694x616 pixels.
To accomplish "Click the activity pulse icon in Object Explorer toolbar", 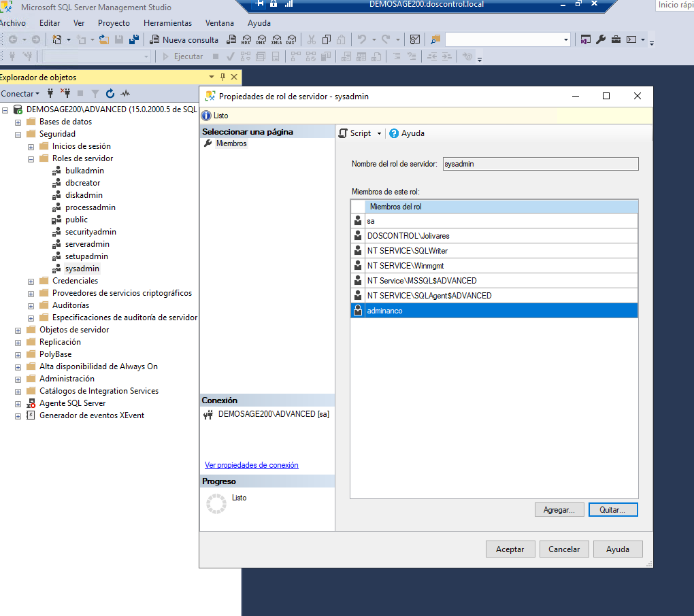I will (125, 93).
